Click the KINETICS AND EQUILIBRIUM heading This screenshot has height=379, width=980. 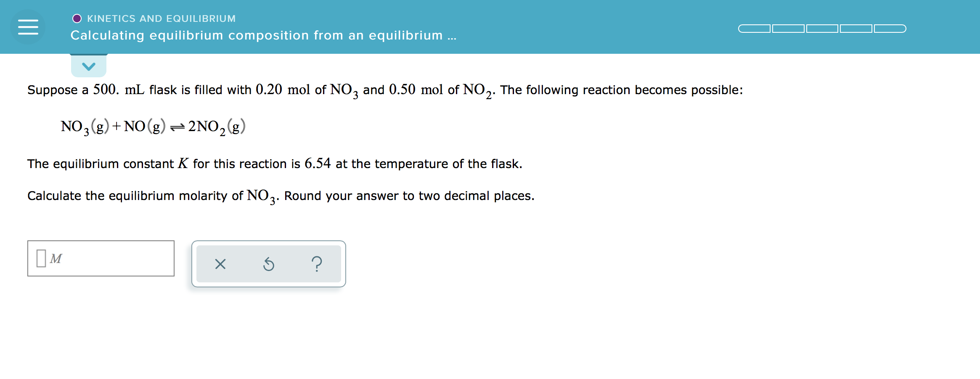[x=161, y=18]
